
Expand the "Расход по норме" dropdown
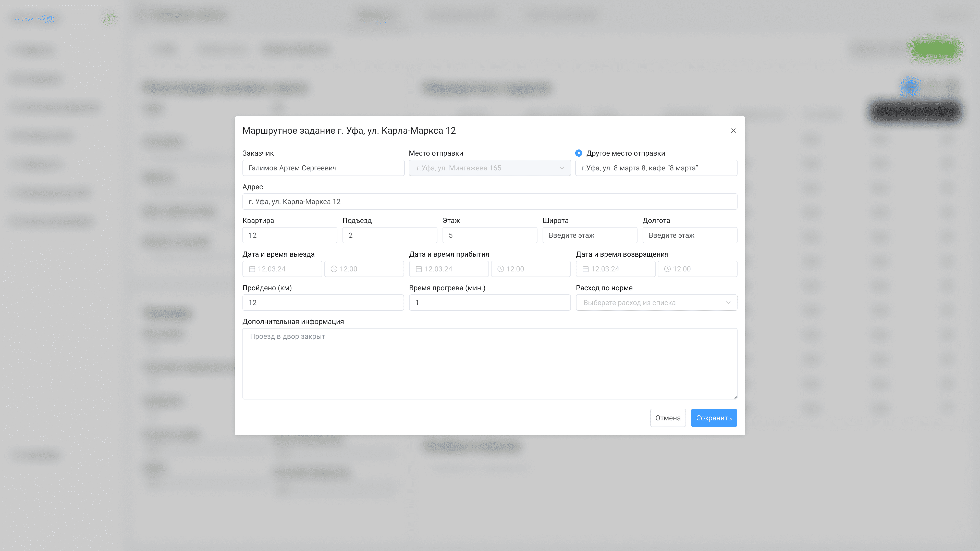pos(647,303)
